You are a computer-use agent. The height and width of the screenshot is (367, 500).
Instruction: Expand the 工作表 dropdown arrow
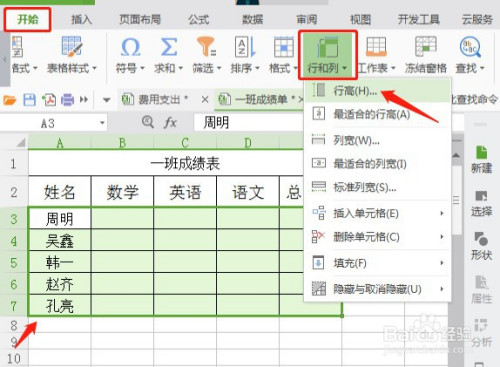393,68
